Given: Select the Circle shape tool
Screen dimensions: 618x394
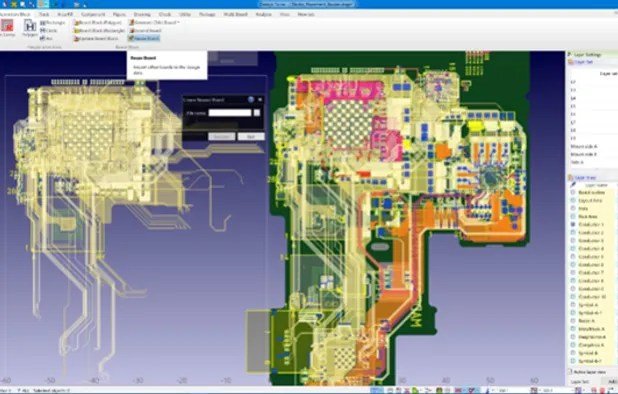Looking at the screenshot, I should pyautogui.click(x=48, y=30).
